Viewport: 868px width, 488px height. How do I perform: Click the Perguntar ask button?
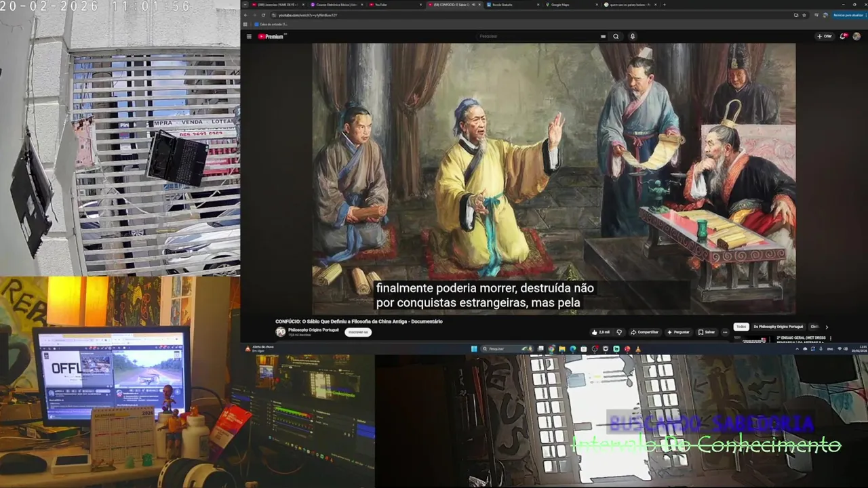pyautogui.click(x=679, y=332)
